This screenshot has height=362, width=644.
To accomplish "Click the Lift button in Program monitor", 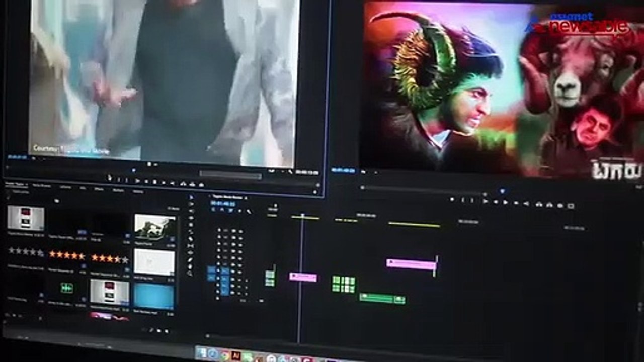I will point(539,204).
